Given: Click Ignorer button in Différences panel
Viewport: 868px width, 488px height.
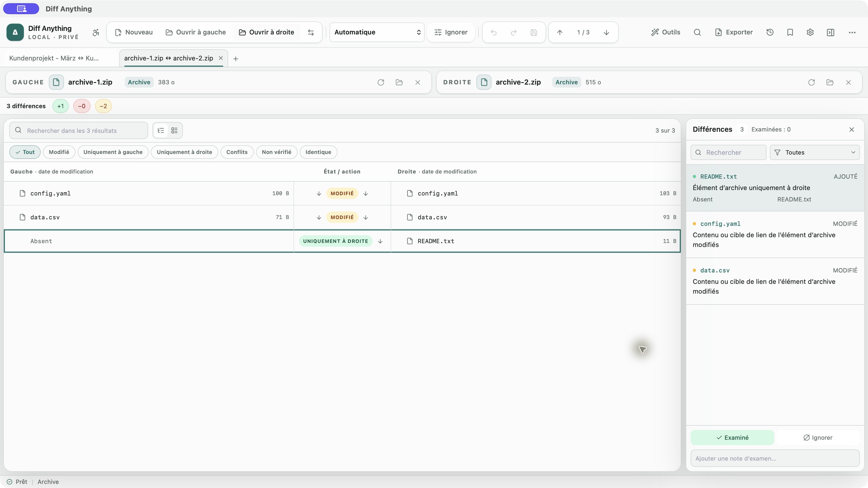Looking at the screenshot, I should click(818, 438).
